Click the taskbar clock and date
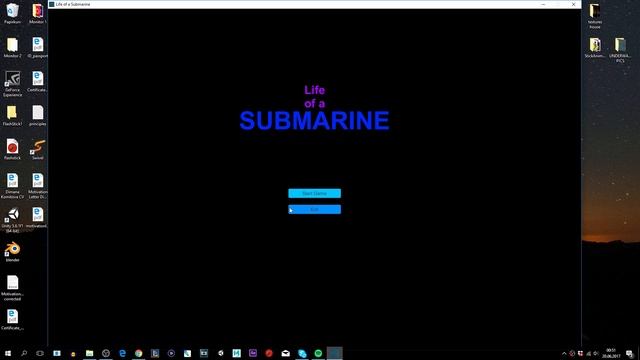The width and height of the screenshot is (640, 360). (611, 353)
